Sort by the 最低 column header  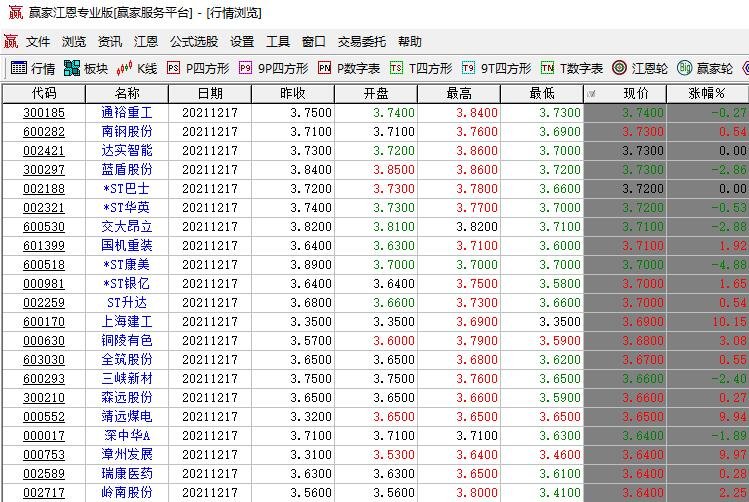[542, 94]
